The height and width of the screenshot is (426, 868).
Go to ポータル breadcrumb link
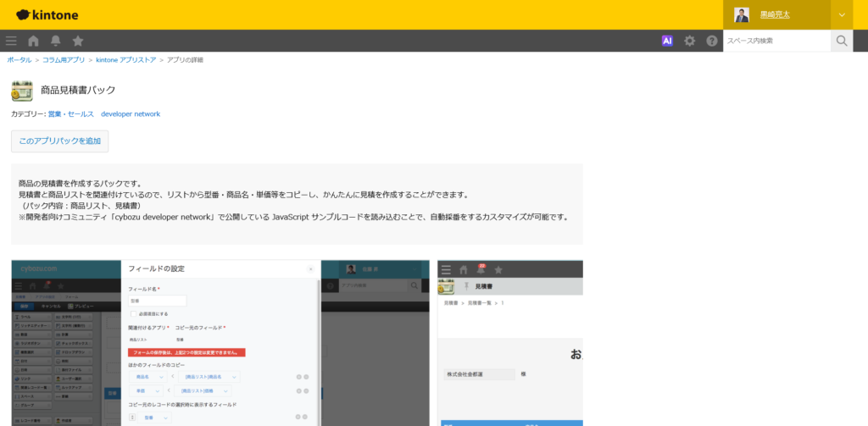click(x=19, y=60)
